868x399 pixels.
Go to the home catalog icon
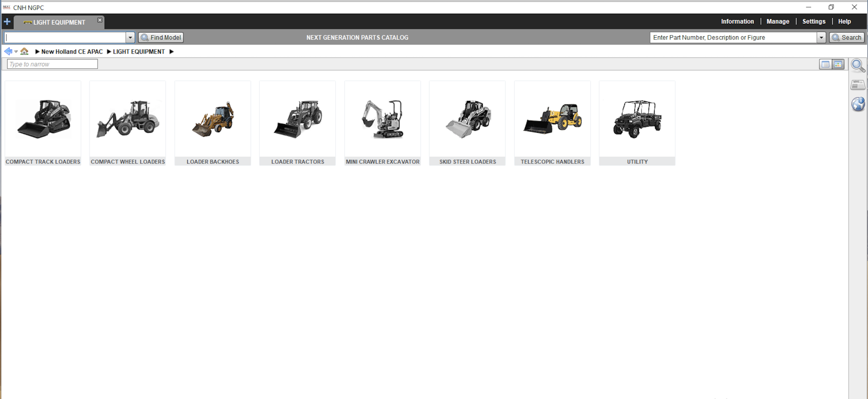pyautogui.click(x=24, y=52)
